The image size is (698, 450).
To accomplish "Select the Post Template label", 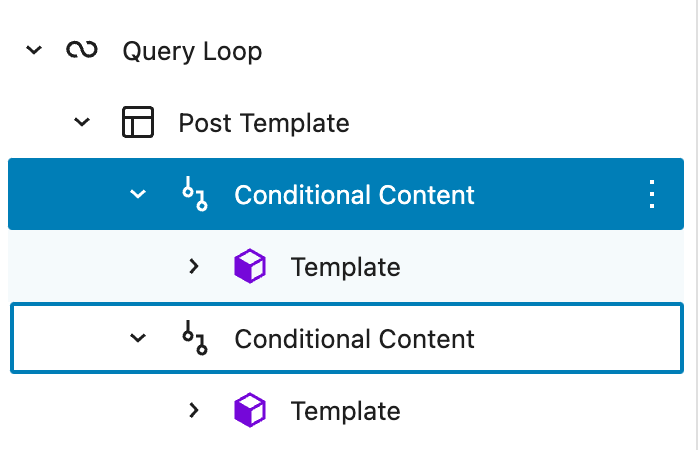I will [x=264, y=123].
